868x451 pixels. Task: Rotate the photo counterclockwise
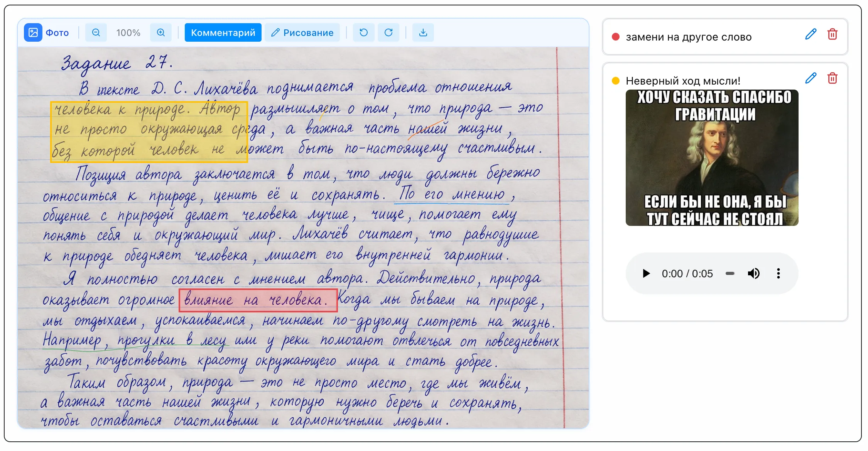coord(364,33)
